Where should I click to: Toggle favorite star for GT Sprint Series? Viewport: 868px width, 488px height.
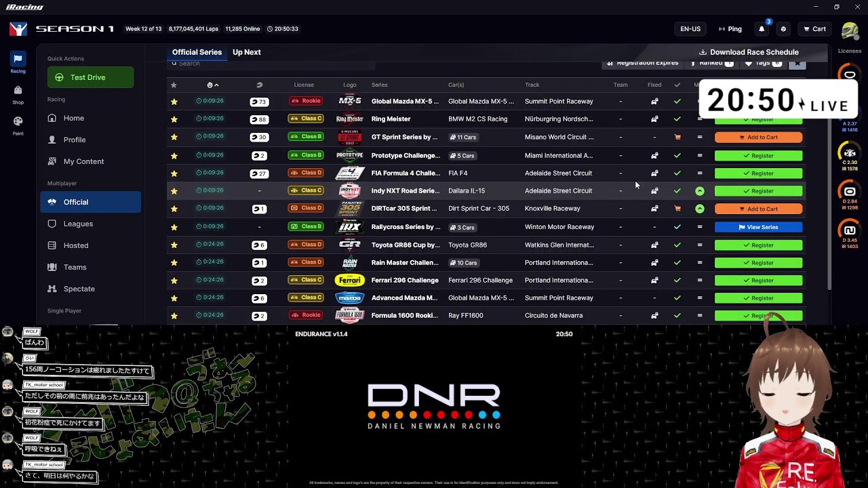174,137
